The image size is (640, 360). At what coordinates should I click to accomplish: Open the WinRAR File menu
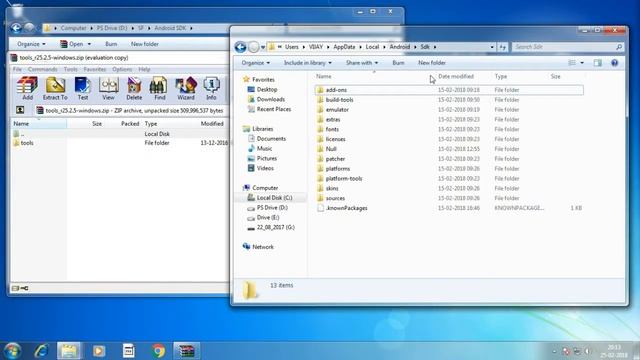[x=17, y=69]
